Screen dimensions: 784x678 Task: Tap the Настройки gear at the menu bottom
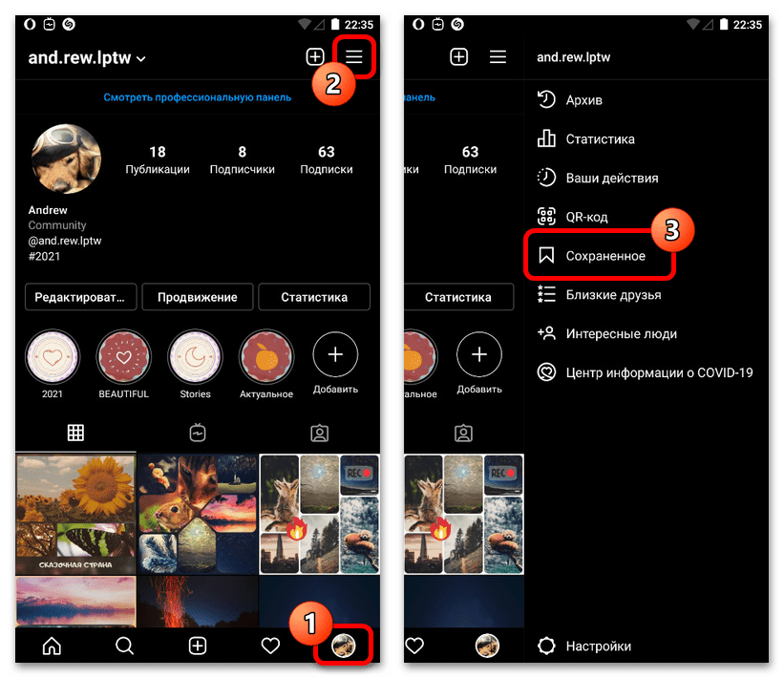coord(597,646)
